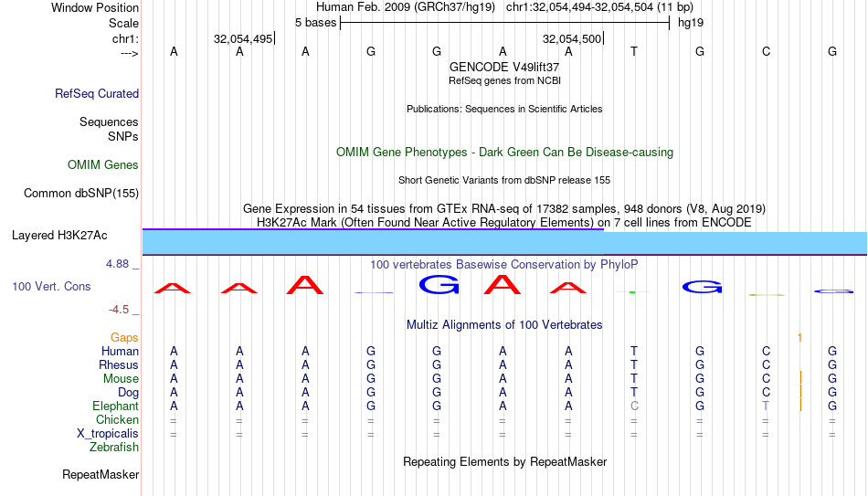Screen dimensions: 868x496
Task: Click the Common dbSNP(155) label
Action: click(81, 194)
